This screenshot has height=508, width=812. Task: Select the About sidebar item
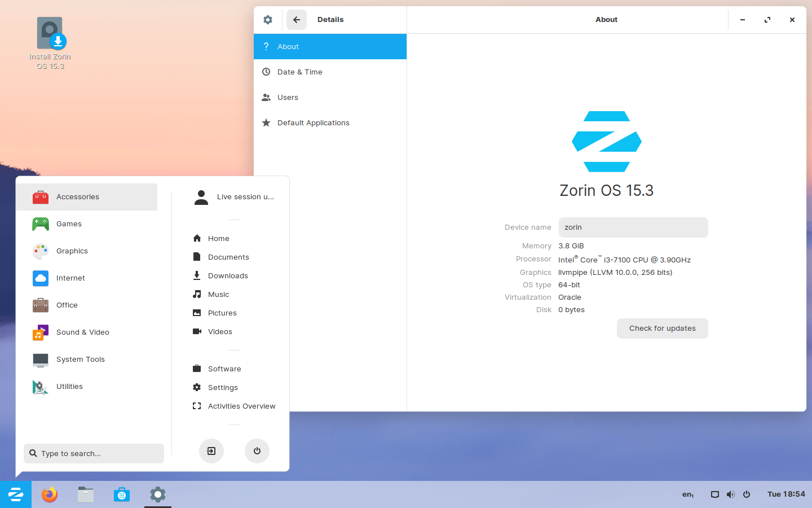pos(330,46)
